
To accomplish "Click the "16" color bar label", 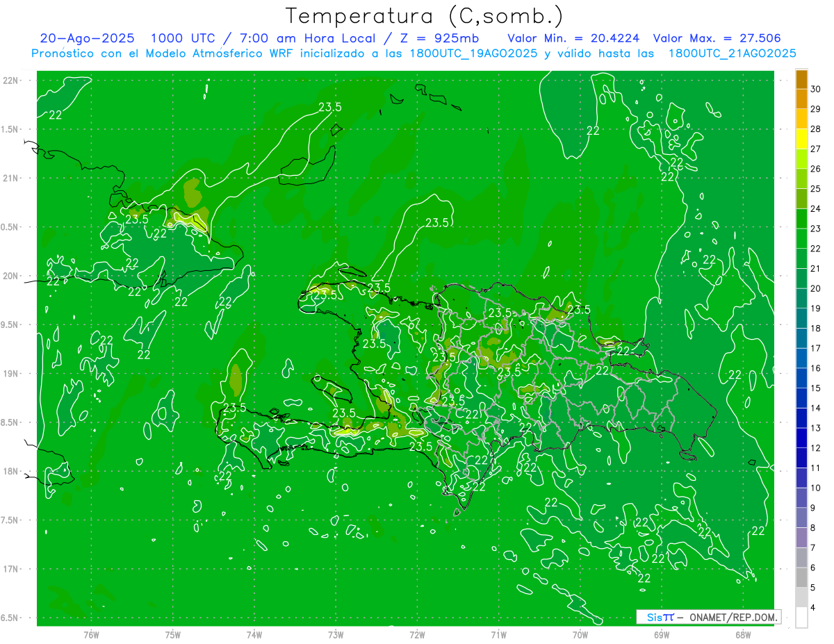I will click(816, 368).
